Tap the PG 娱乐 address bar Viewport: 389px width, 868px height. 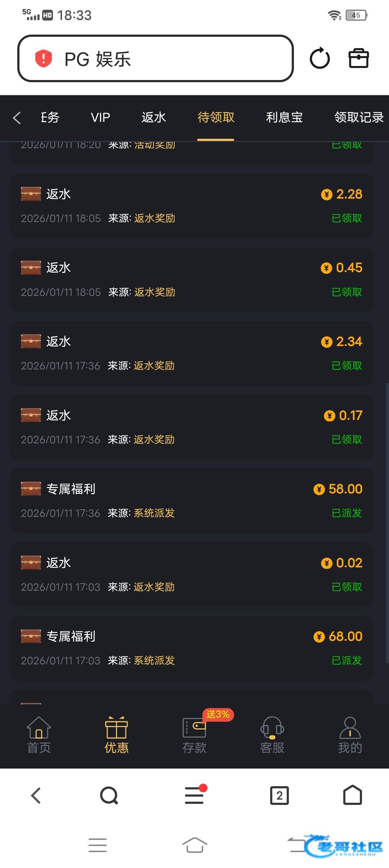(x=156, y=59)
